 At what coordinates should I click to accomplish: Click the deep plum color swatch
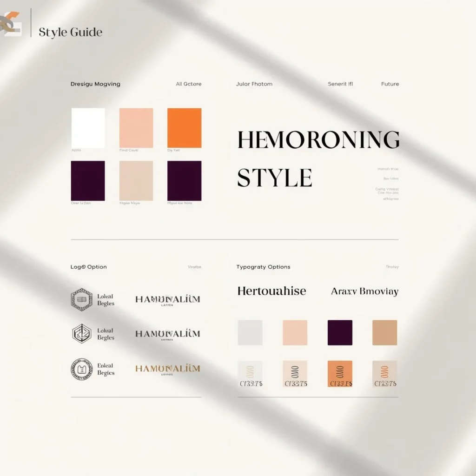tap(88, 181)
